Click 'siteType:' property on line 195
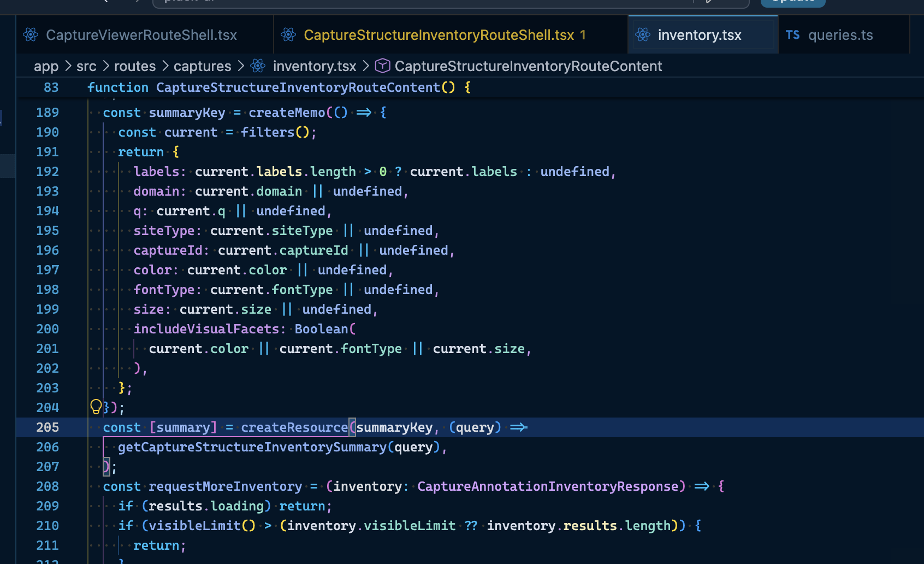This screenshot has height=564, width=924. [168, 231]
